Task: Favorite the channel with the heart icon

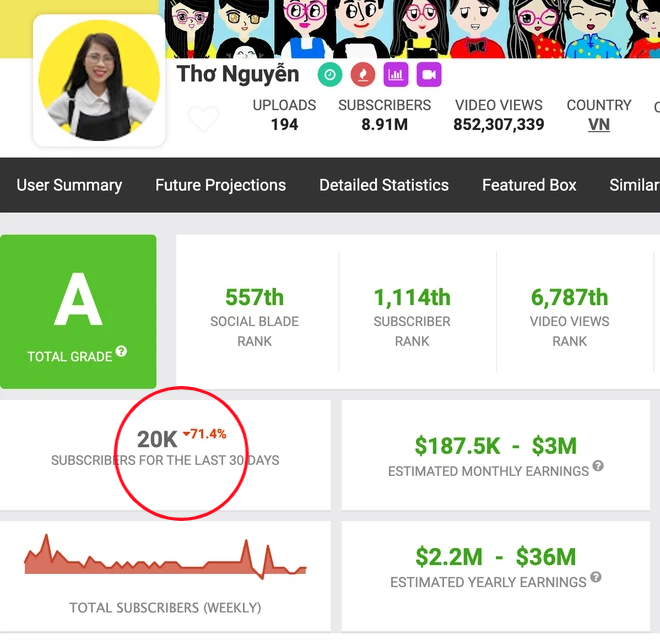Action: point(203,118)
